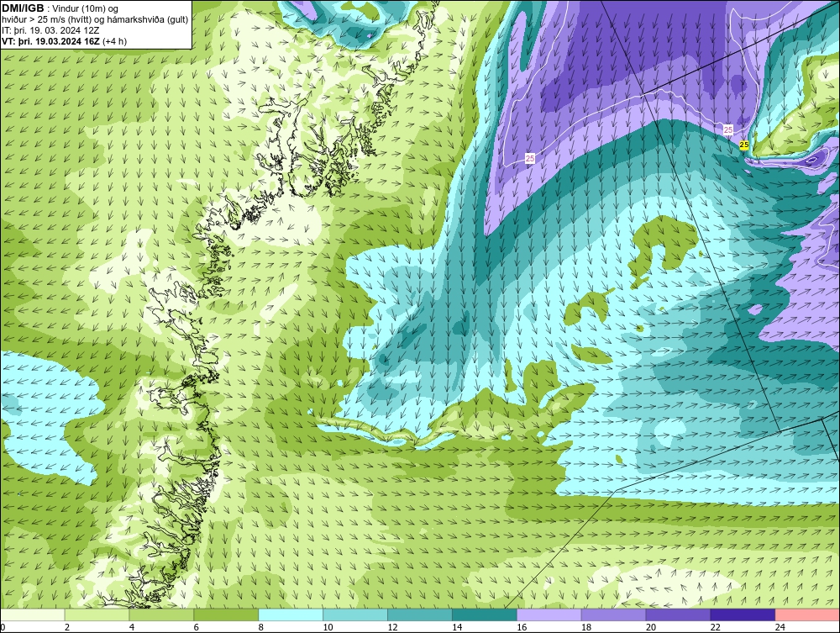
Task: Click the legend scale value 8
Action: (261, 627)
